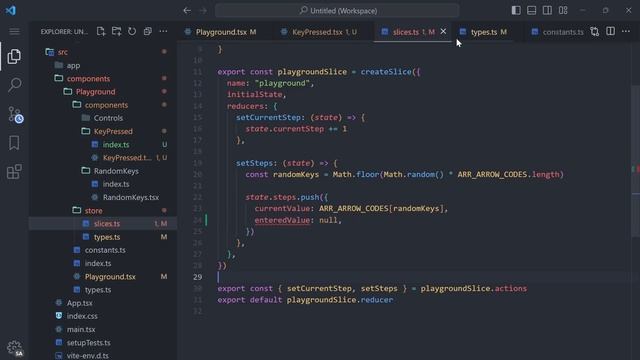Viewport: 640px width, 360px height.
Task: Open editor more actions menu
Action: 626,31
